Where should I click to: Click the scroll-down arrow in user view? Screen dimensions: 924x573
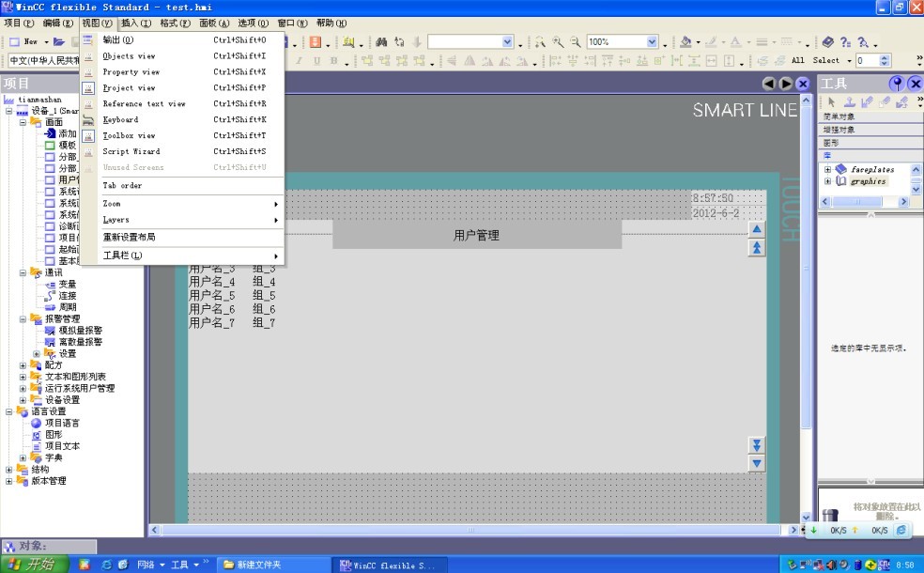(x=757, y=464)
